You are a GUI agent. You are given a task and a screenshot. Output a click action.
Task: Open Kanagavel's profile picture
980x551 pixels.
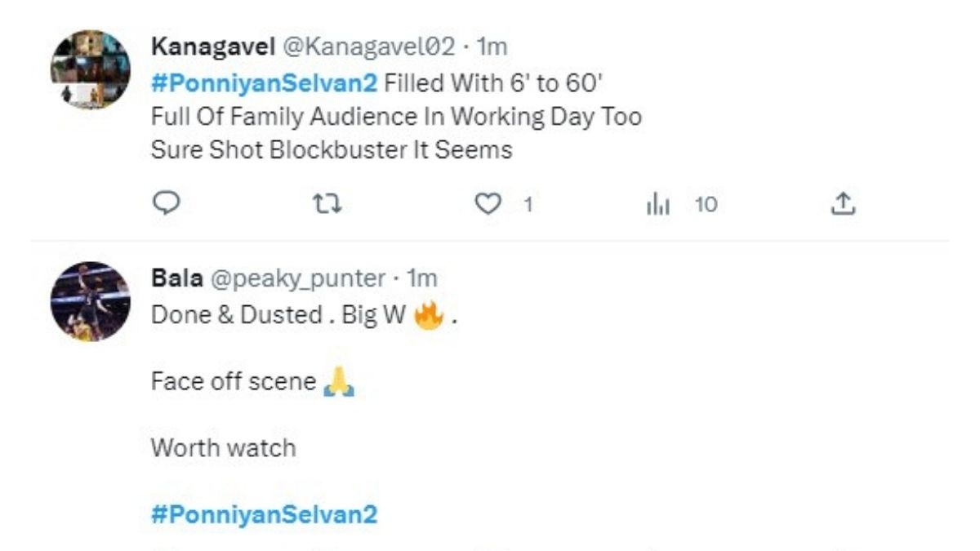pyautogui.click(x=90, y=70)
